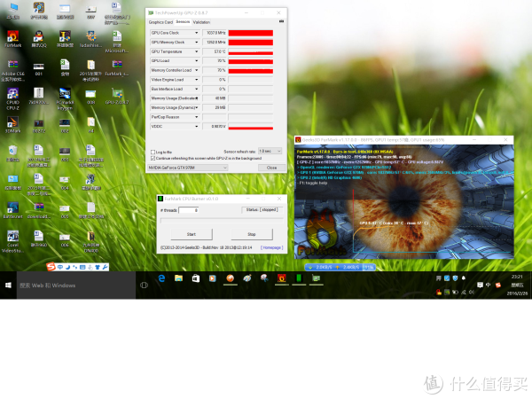532x399 pixels.
Task: Open the PerfCap Reason dropdown
Action: [197, 117]
